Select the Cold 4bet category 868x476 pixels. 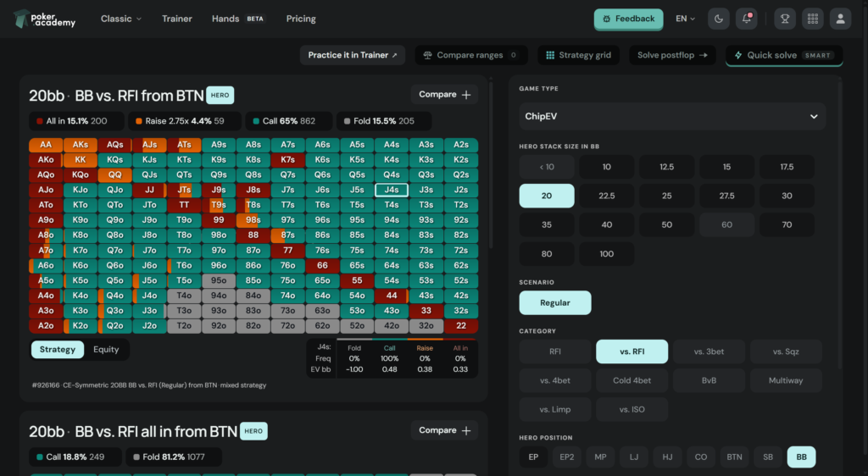(x=632, y=380)
